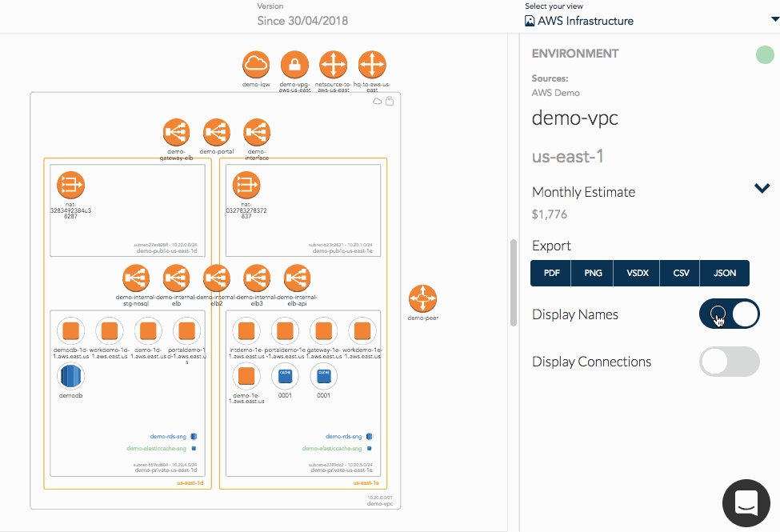Screen dimensions: 780x532
Task: Export the diagram as PDF
Action: pos(551,274)
